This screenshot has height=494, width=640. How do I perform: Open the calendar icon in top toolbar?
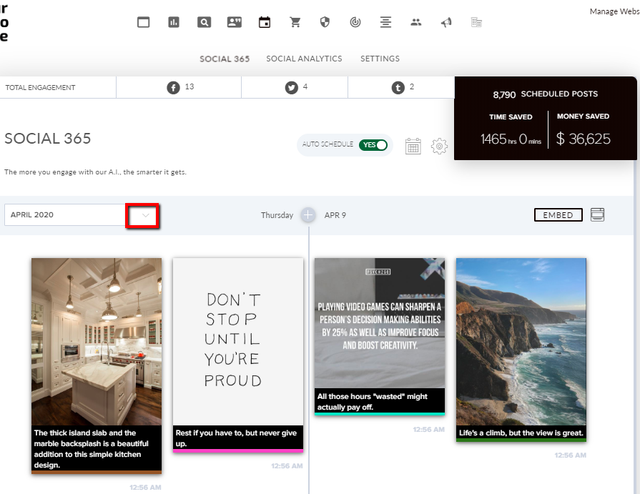[264, 22]
